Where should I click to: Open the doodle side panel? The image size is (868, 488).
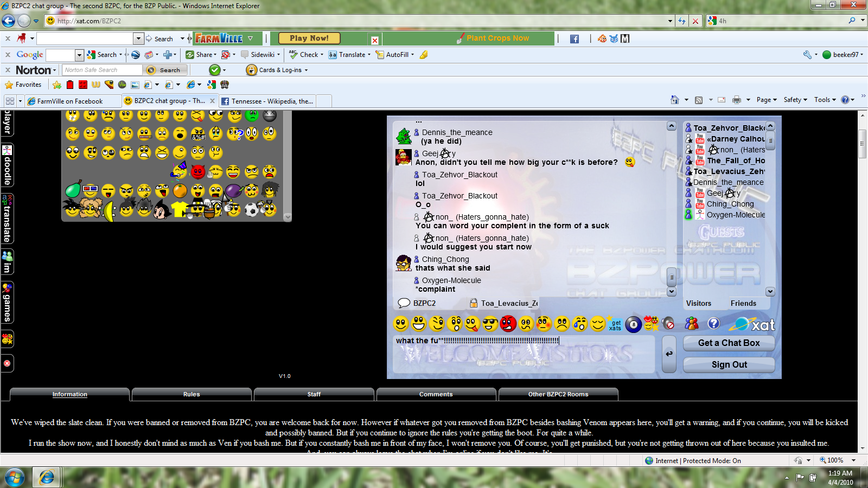(8, 165)
